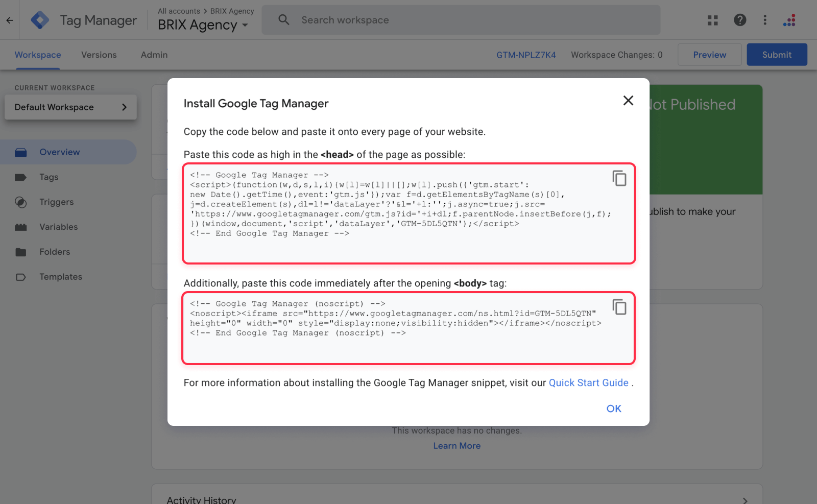Click the Templates outline icon
This screenshot has height=504, width=817.
pyautogui.click(x=21, y=277)
